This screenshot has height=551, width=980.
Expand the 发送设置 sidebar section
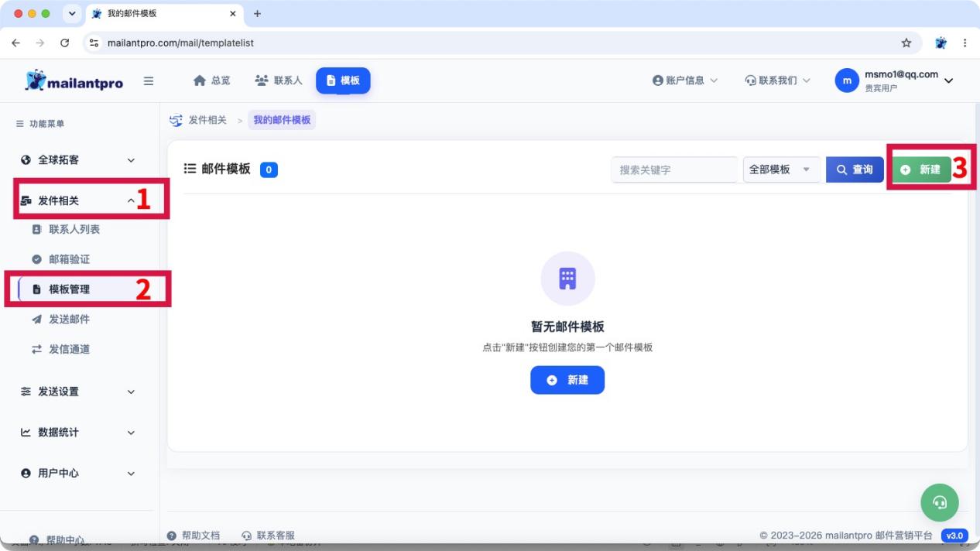[80, 392]
